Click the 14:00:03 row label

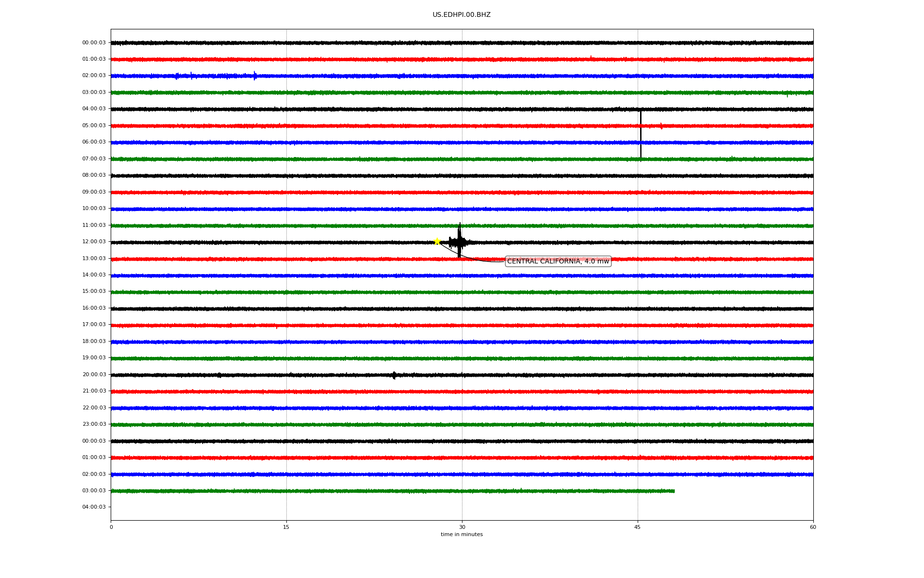click(x=94, y=275)
